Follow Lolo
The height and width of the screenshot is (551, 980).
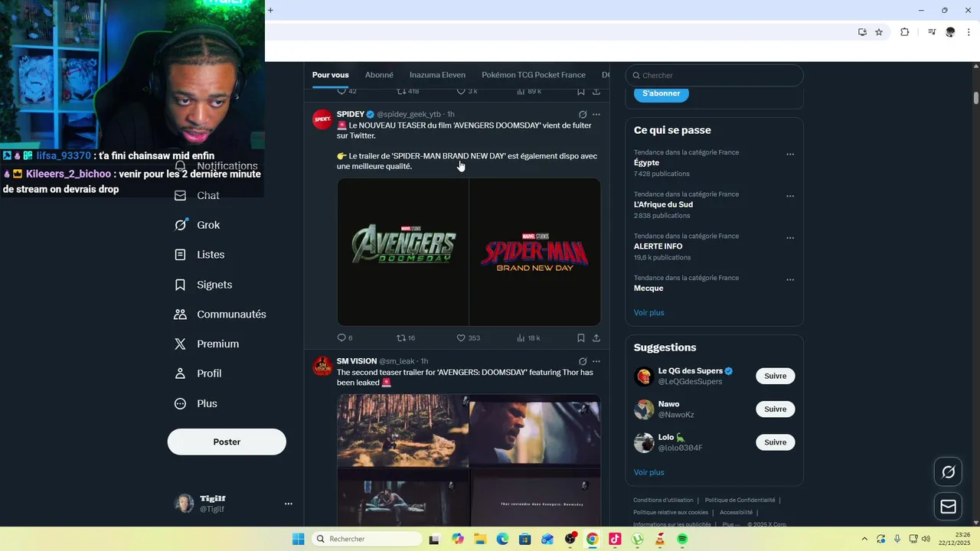click(775, 442)
